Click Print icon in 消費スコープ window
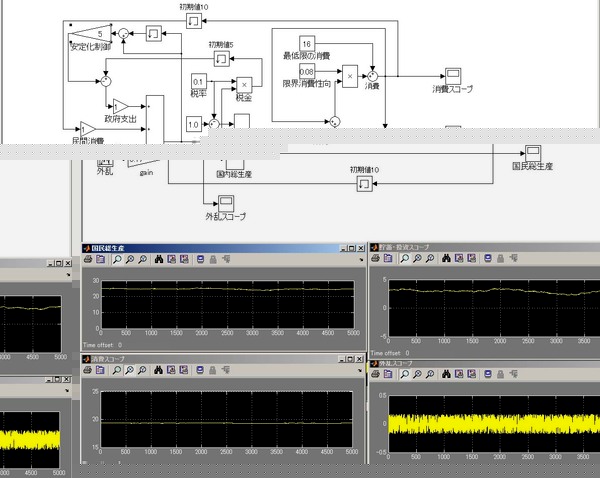The height and width of the screenshot is (478, 600). (x=89, y=368)
